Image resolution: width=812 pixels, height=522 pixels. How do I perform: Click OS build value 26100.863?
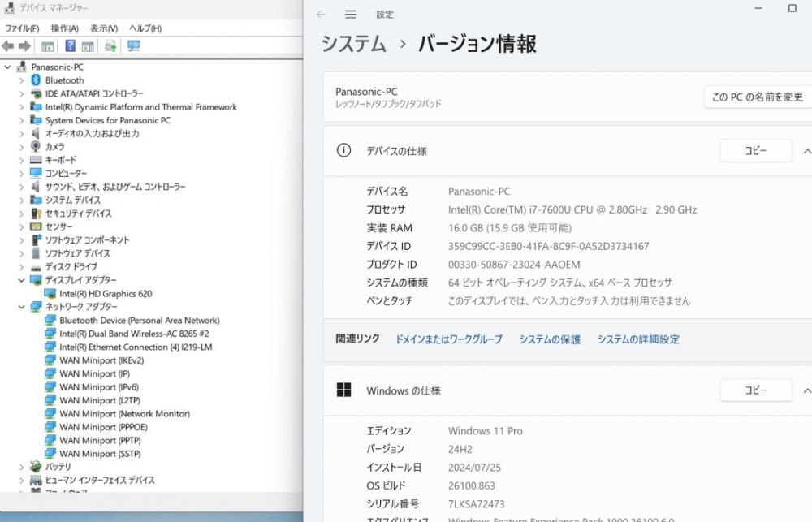(x=471, y=485)
